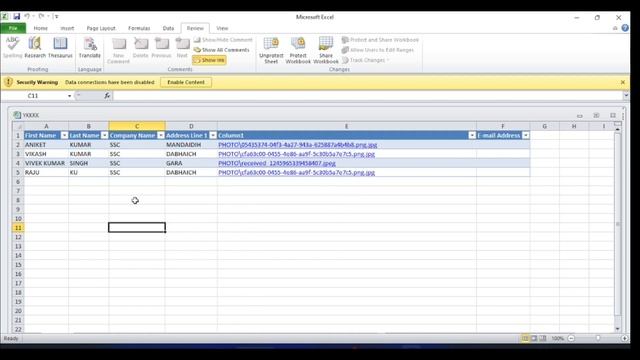Select the column E header
This screenshot has height=360, width=640.
click(x=347, y=126)
